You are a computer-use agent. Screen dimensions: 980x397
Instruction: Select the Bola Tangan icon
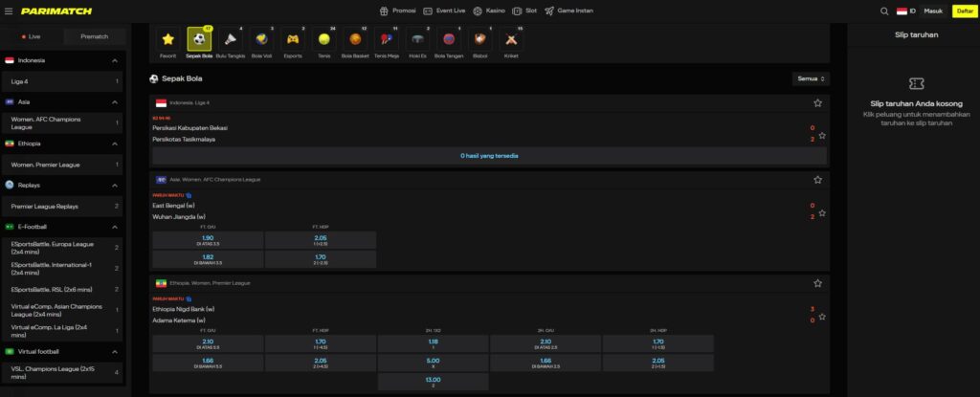tap(449, 39)
